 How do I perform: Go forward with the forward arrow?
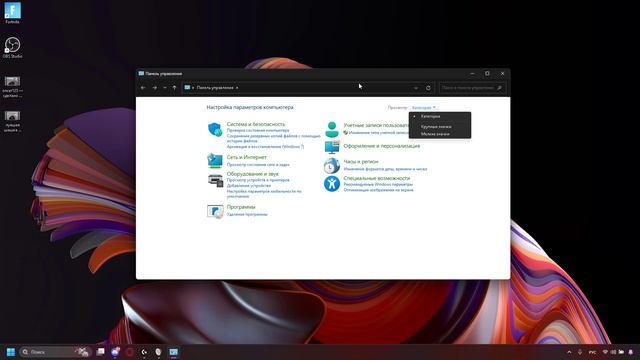pos(154,88)
